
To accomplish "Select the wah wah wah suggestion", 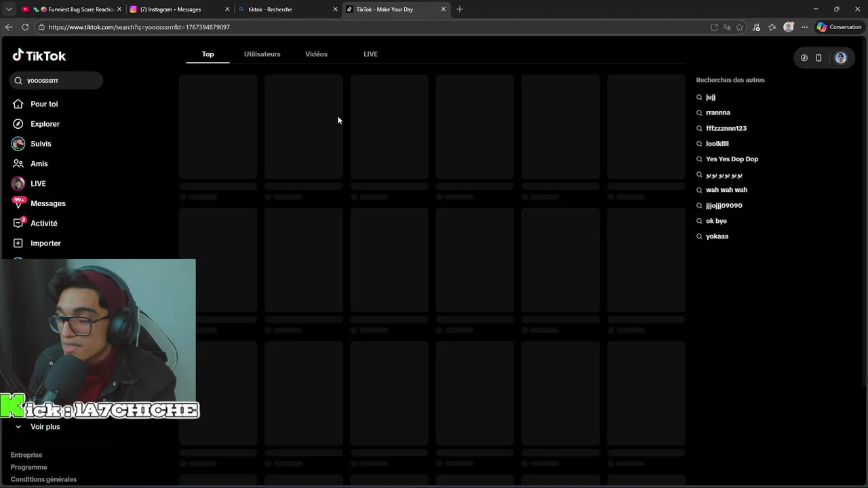I will (726, 190).
